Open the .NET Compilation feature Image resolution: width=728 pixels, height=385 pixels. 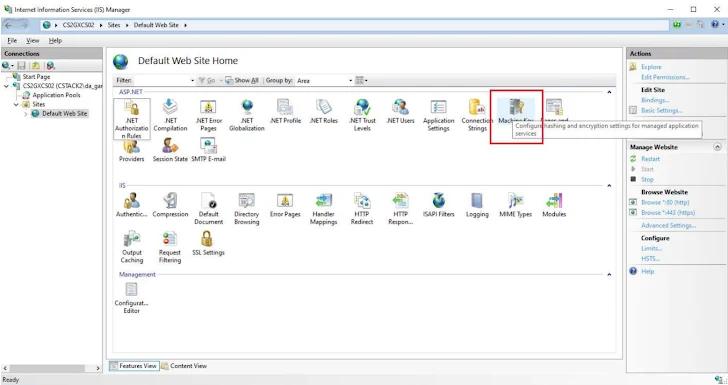click(170, 116)
